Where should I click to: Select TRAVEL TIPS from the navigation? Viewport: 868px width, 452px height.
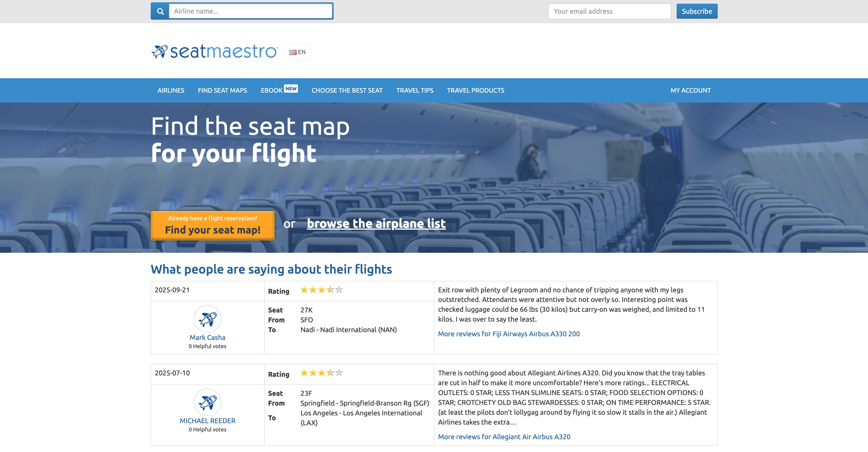pyautogui.click(x=415, y=90)
